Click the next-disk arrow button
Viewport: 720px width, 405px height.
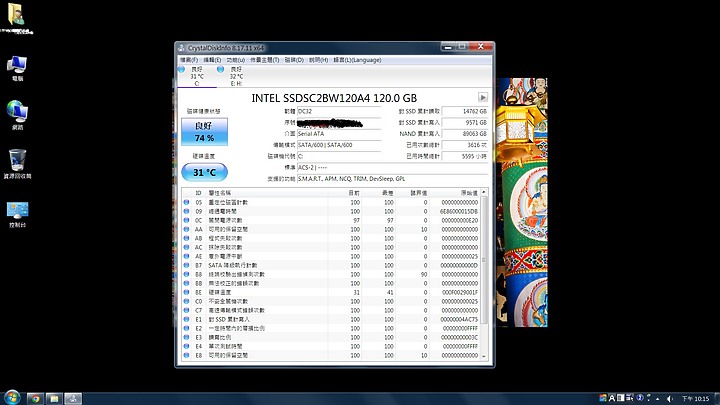point(483,97)
